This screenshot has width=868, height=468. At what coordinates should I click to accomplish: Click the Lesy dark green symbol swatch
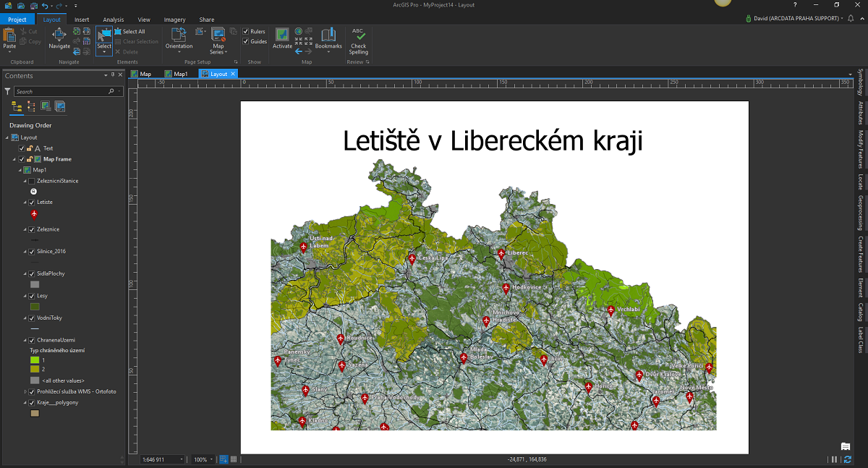coord(34,307)
